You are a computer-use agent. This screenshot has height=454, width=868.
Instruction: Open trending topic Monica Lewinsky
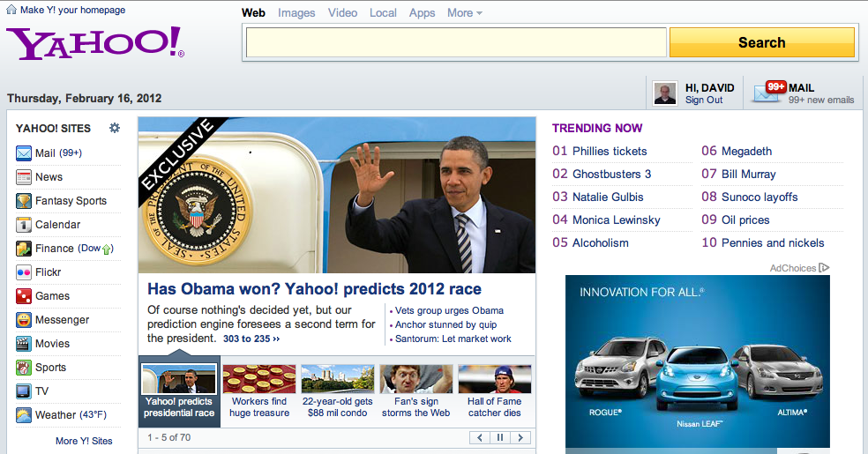click(x=616, y=220)
